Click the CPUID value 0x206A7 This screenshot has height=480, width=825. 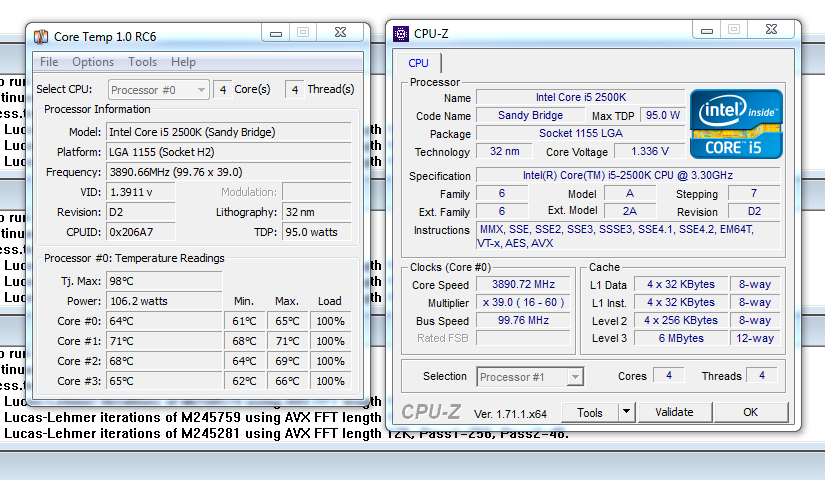click(x=141, y=232)
